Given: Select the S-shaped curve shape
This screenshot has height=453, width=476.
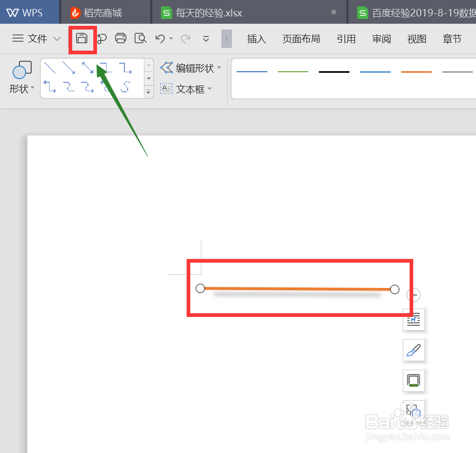Looking at the screenshot, I should [125, 86].
